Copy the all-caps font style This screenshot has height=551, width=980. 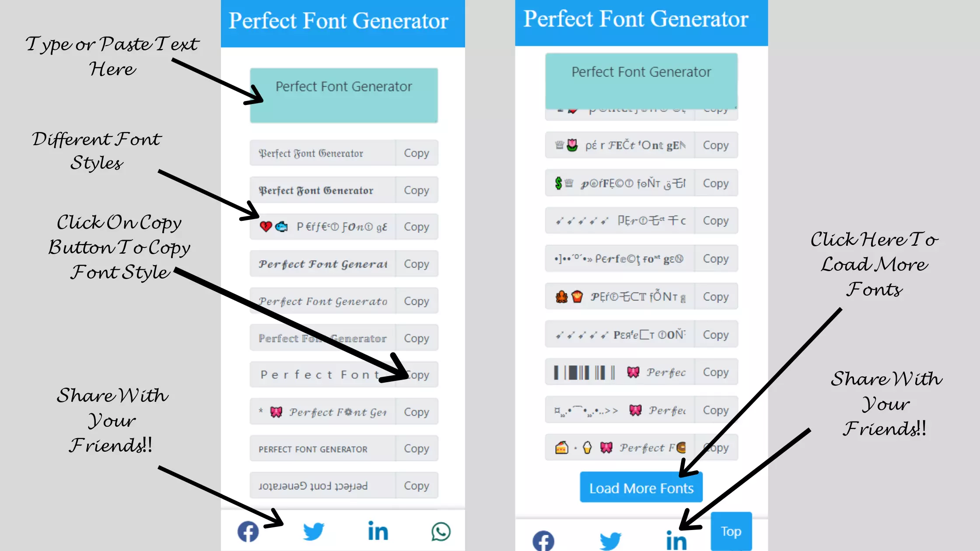(416, 449)
